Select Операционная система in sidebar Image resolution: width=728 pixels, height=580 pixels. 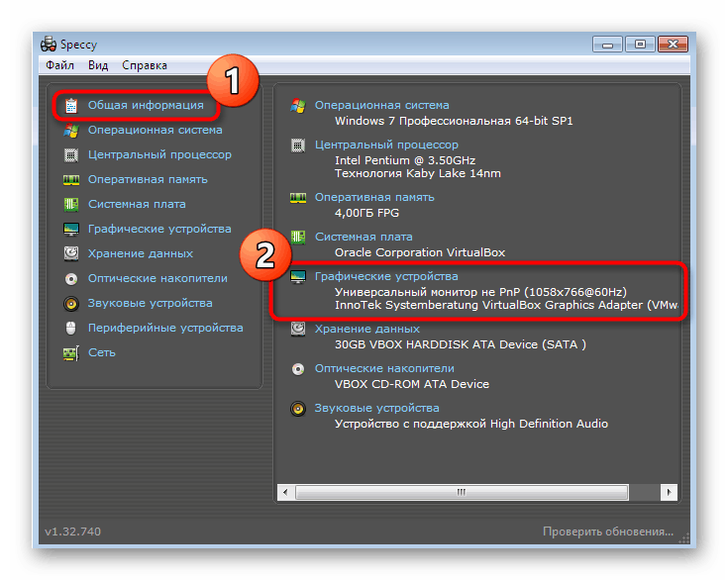[x=156, y=130]
